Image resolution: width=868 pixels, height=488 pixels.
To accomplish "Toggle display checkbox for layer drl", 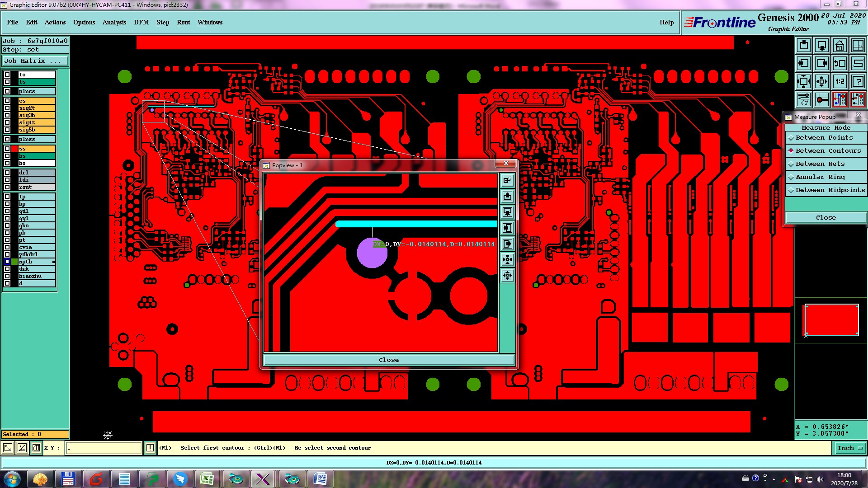I will 7,173.
